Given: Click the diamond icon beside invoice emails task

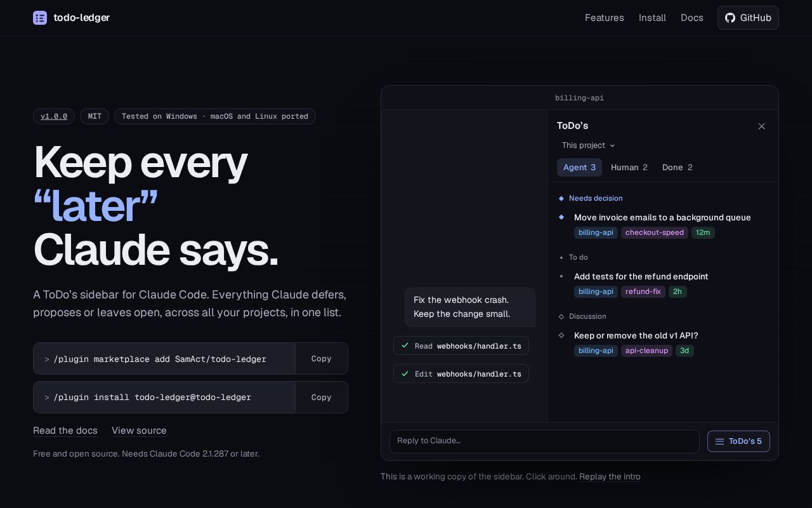Looking at the screenshot, I should coord(561,217).
